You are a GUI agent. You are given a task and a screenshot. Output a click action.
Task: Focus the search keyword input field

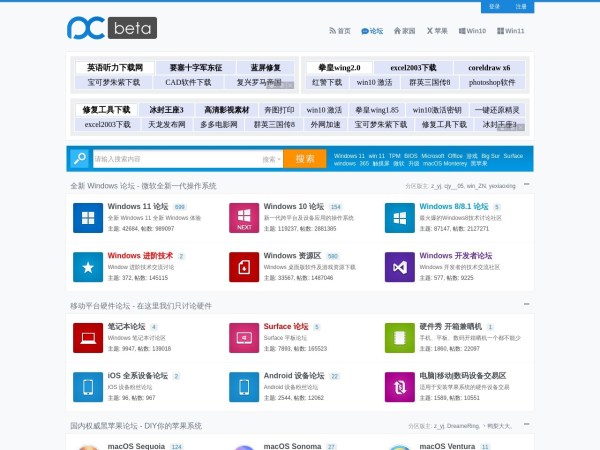175,159
